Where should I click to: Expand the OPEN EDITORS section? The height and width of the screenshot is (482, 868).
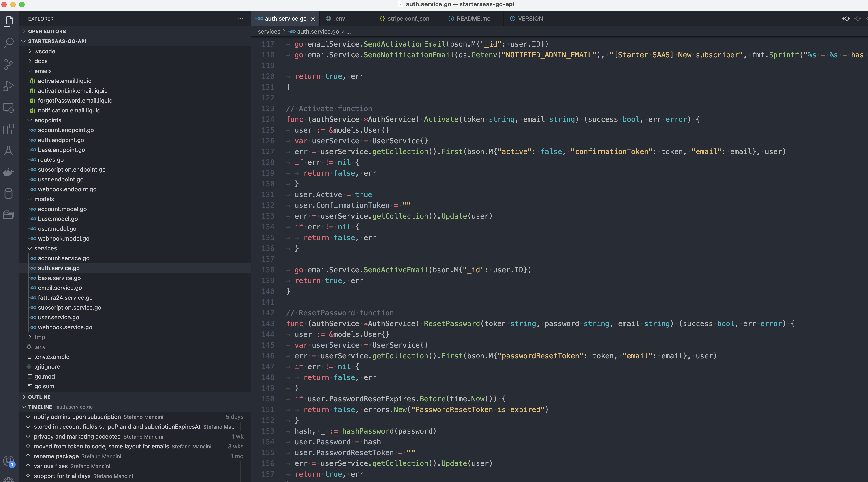(24, 31)
